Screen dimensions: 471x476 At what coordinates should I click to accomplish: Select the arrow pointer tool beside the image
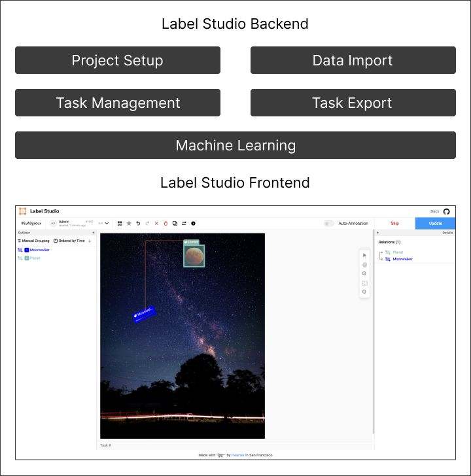[364, 255]
